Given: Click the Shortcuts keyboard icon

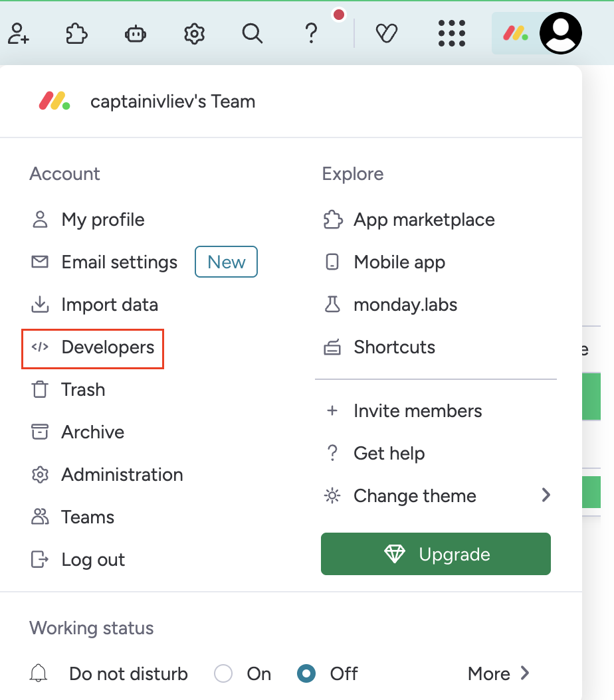Looking at the screenshot, I should [x=332, y=347].
